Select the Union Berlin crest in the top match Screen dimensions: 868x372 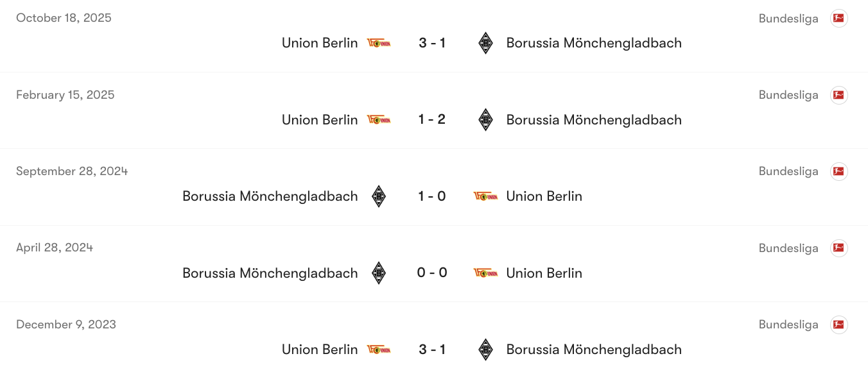(379, 42)
